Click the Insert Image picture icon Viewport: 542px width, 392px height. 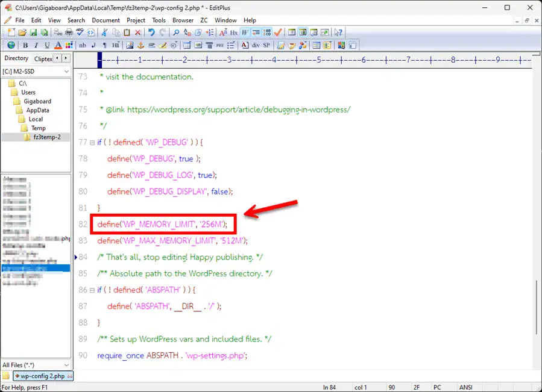click(x=130, y=45)
